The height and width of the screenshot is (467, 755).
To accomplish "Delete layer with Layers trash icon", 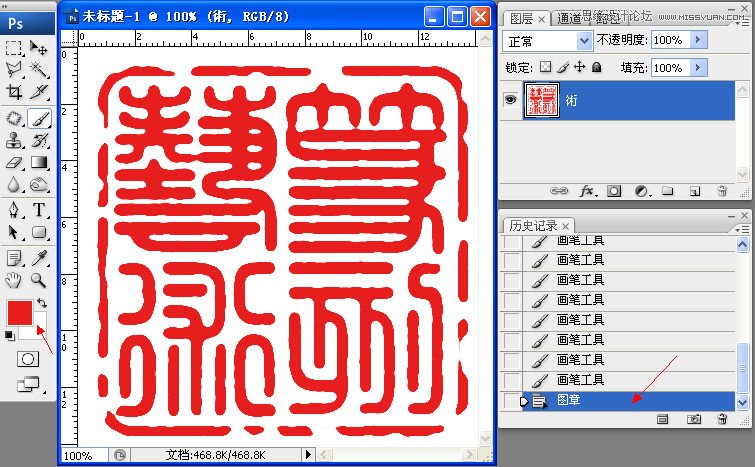I will (722, 191).
